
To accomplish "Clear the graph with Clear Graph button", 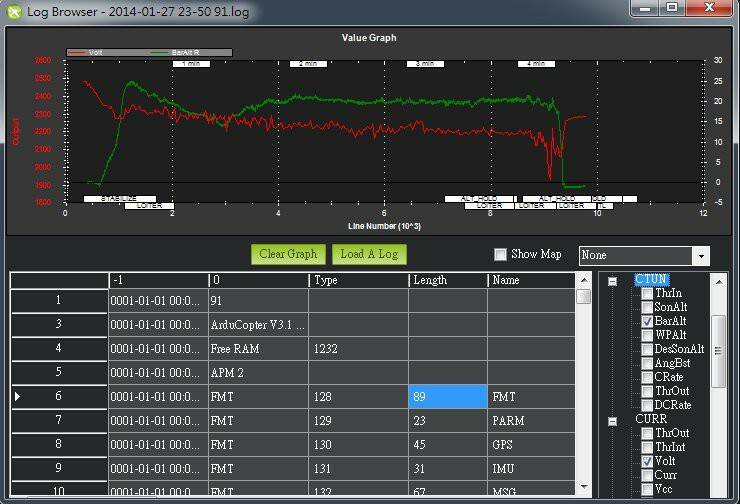I will click(288, 254).
